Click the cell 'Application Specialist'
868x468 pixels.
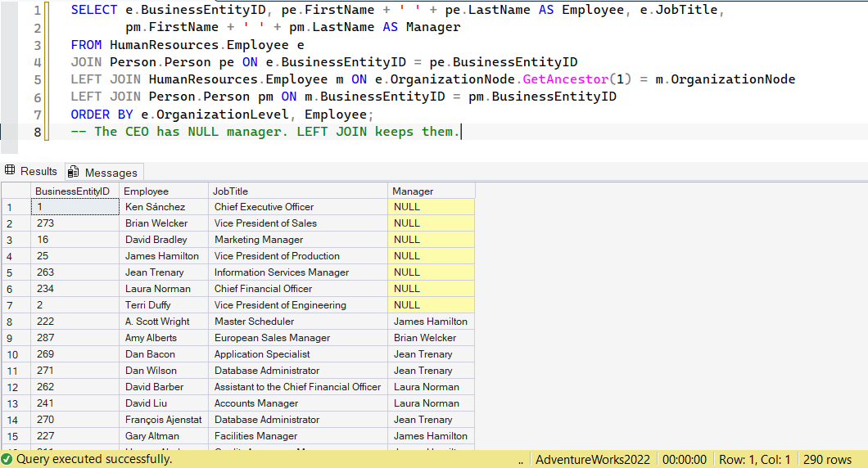pos(298,354)
